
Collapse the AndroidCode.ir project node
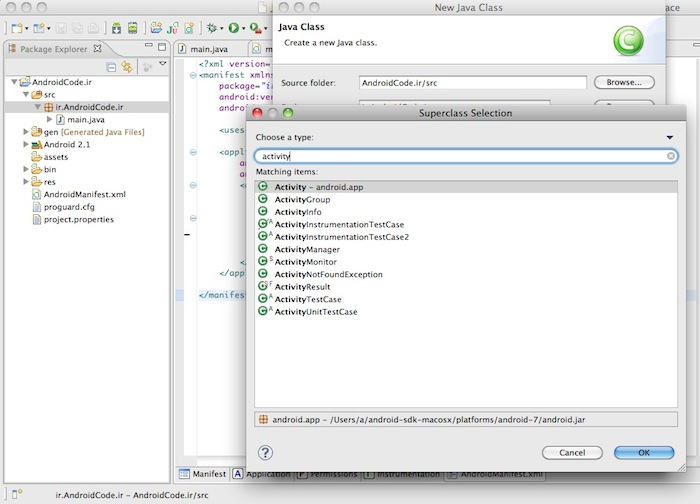pos(11,83)
